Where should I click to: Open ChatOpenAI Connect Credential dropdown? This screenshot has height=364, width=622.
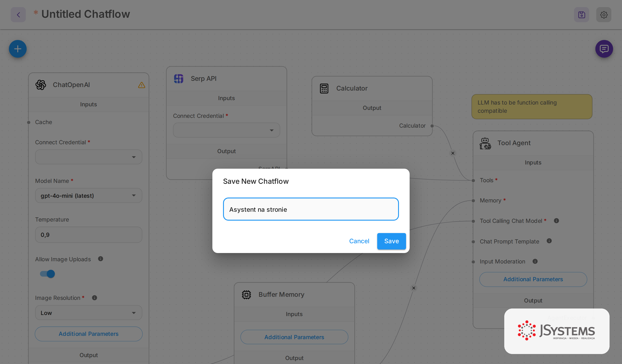coord(89,157)
